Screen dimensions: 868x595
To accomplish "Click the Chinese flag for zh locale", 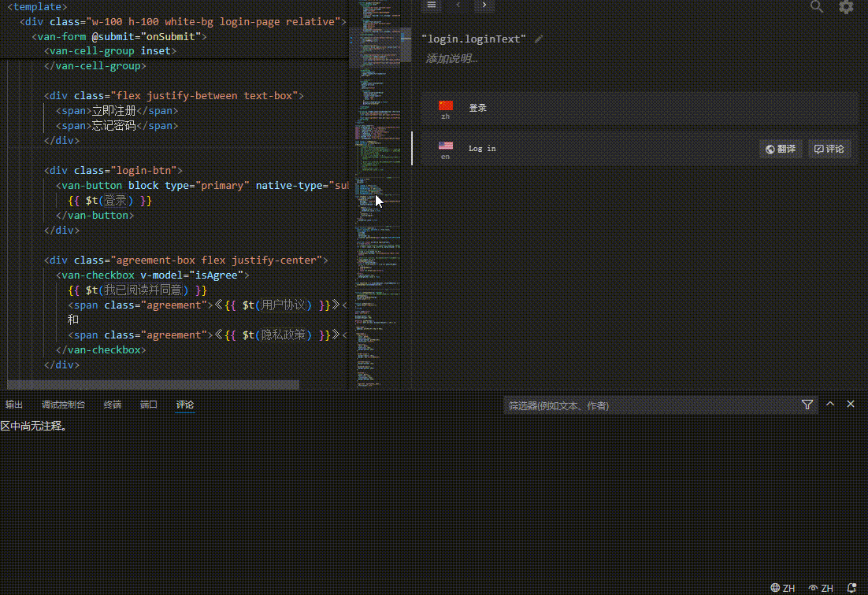I will 446,105.
